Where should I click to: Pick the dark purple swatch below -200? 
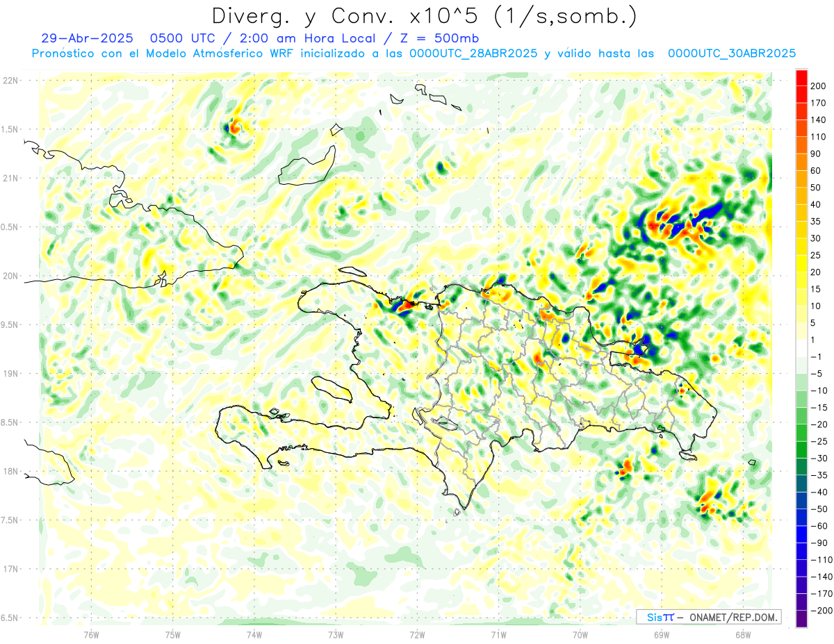(801, 618)
